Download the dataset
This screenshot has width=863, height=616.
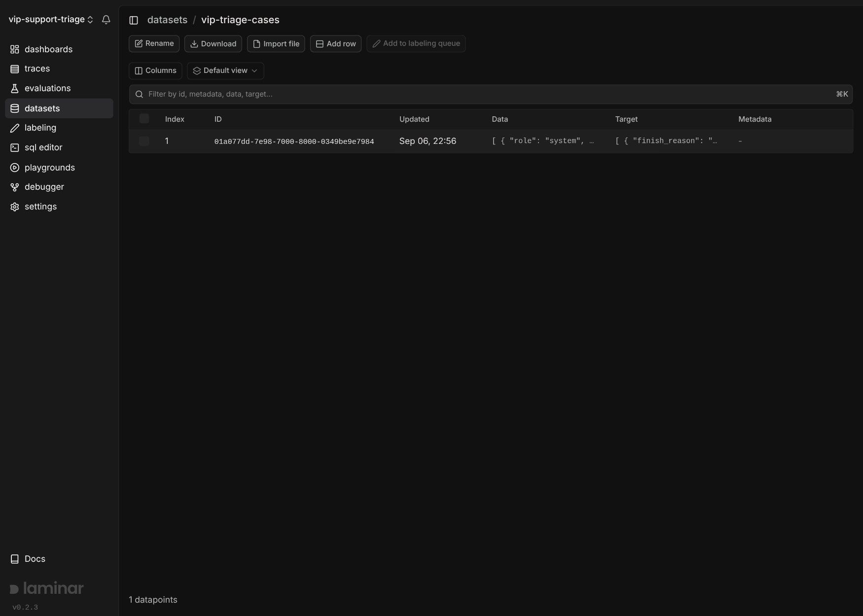point(213,43)
